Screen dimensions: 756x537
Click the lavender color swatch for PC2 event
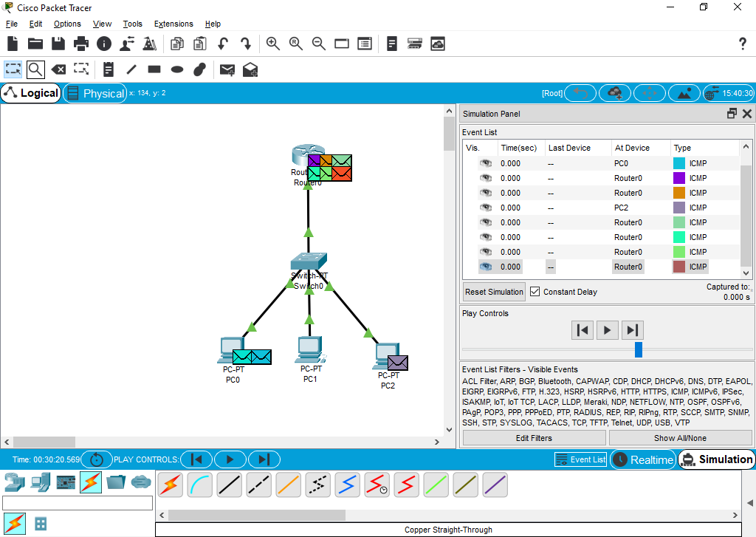(679, 208)
